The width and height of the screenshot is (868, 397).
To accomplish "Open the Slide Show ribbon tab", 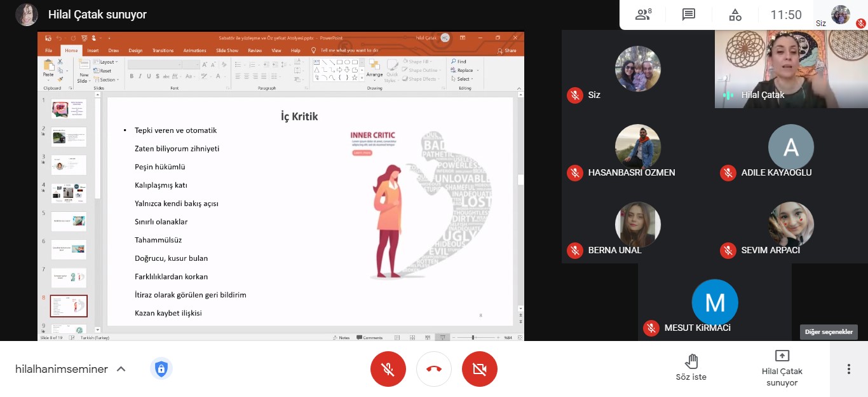I will pos(227,50).
